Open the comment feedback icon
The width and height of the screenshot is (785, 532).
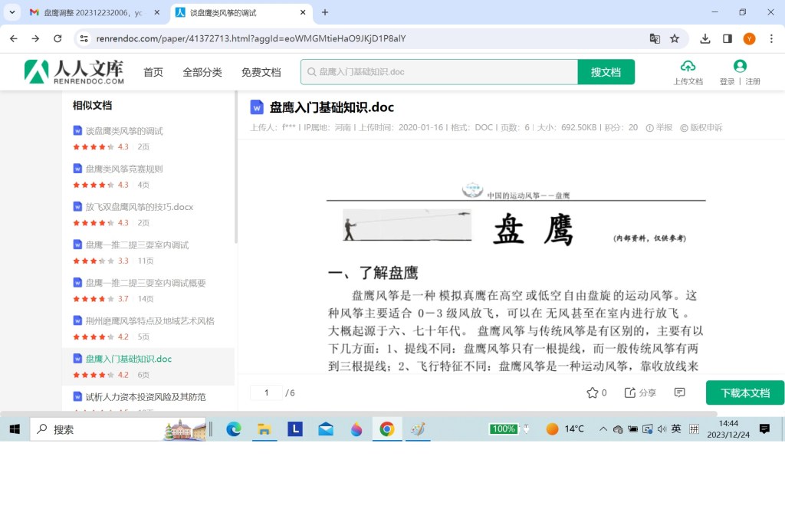point(679,392)
